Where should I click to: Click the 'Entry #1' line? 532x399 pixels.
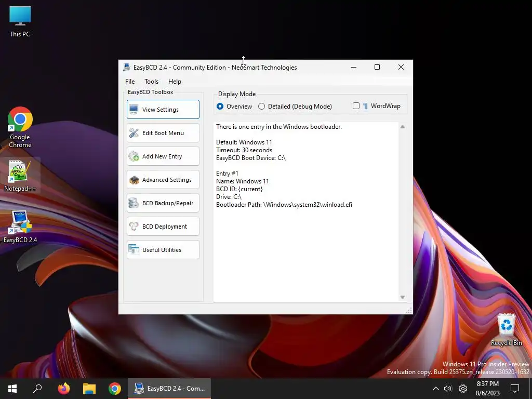(x=227, y=174)
